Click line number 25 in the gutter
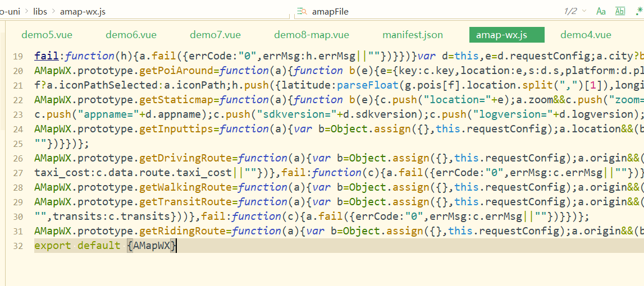 pos(17,144)
